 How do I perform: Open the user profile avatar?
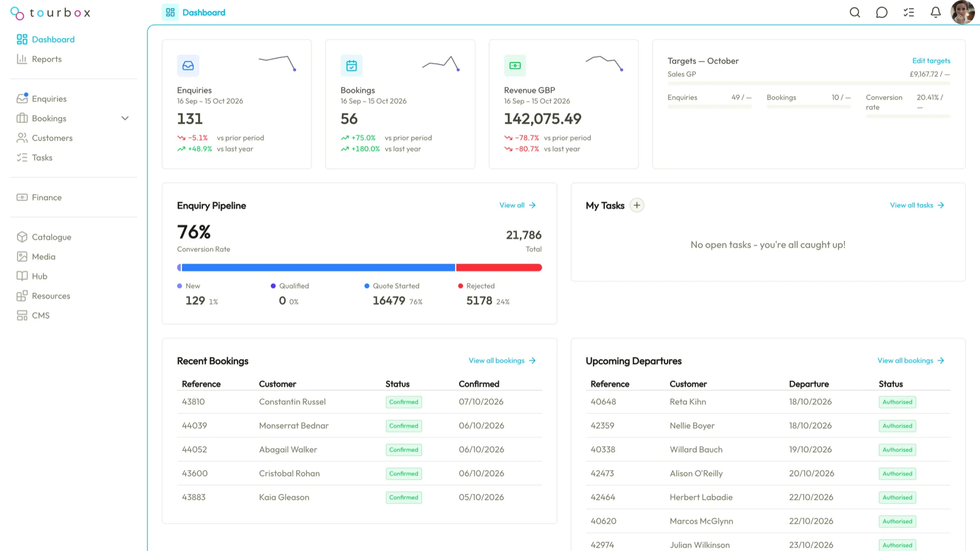pos(963,13)
